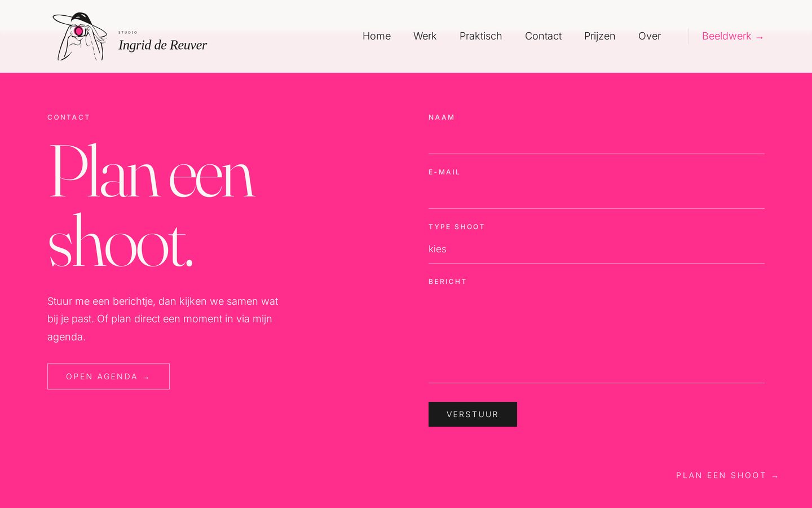Click the Open Agenda button

(x=108, y=376)
